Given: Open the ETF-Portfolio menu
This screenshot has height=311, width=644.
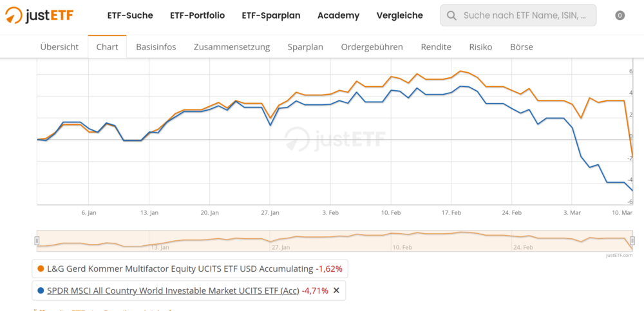Looking at the screenshot, I should click(197, 15).
